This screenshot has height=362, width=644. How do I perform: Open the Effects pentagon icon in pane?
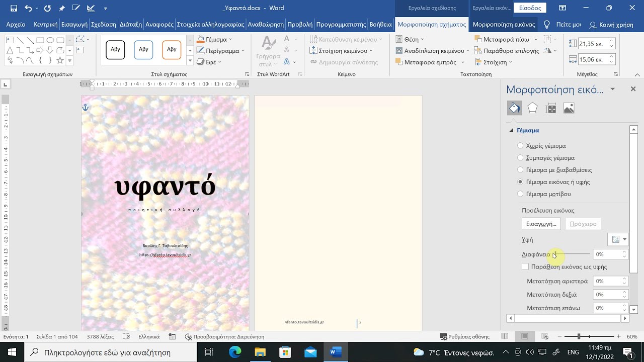(x=532, y=108)
